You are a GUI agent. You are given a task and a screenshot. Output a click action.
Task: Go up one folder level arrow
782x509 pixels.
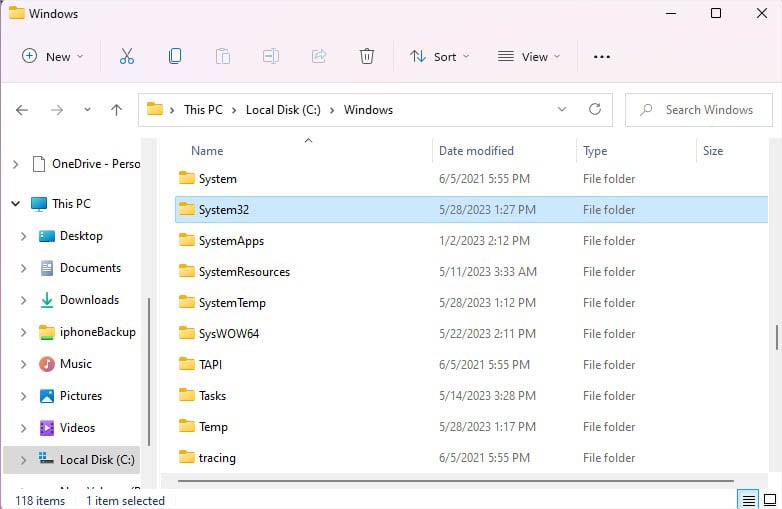tap(116, 110)
